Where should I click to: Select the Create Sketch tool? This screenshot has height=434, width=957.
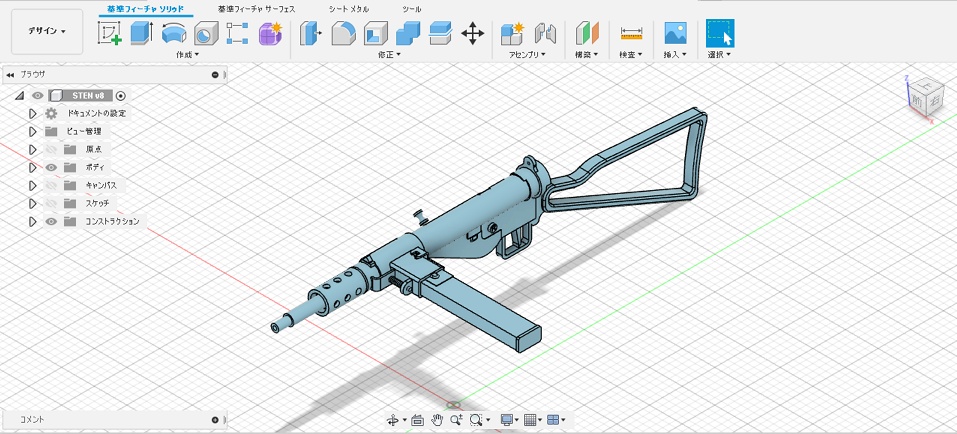109,33
